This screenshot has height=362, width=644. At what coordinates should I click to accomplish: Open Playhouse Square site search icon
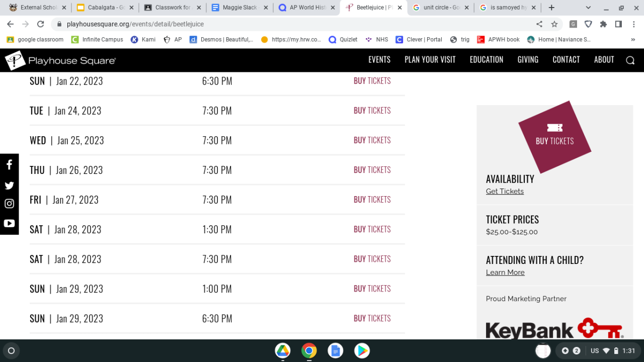point(630,60)
